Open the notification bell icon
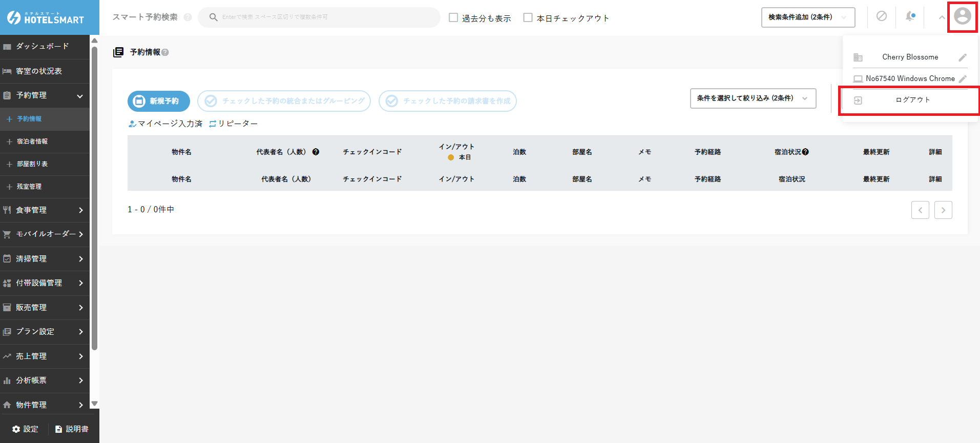The height and width of the screenshot is (443, 980). pos(910,16)
